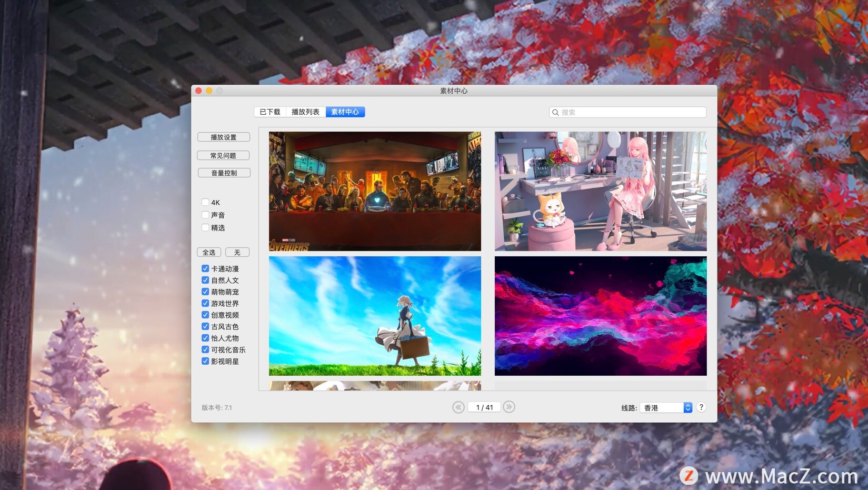Switch to the 播放列表 tab
868x490 pixels.
(x=306, y=112)
